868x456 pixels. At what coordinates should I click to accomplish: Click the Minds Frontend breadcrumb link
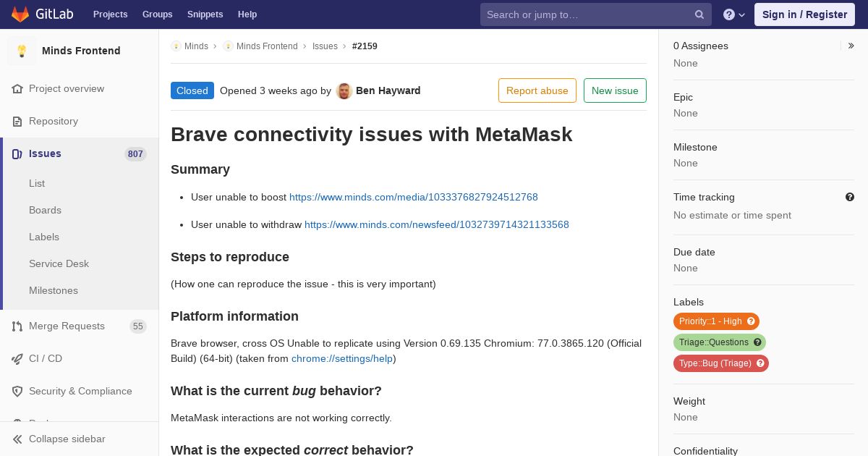click(267, 46)
